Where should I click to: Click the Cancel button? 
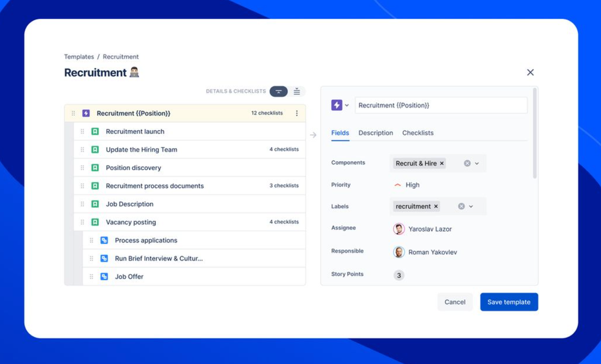pyautogui.click(x=455, y=302)
